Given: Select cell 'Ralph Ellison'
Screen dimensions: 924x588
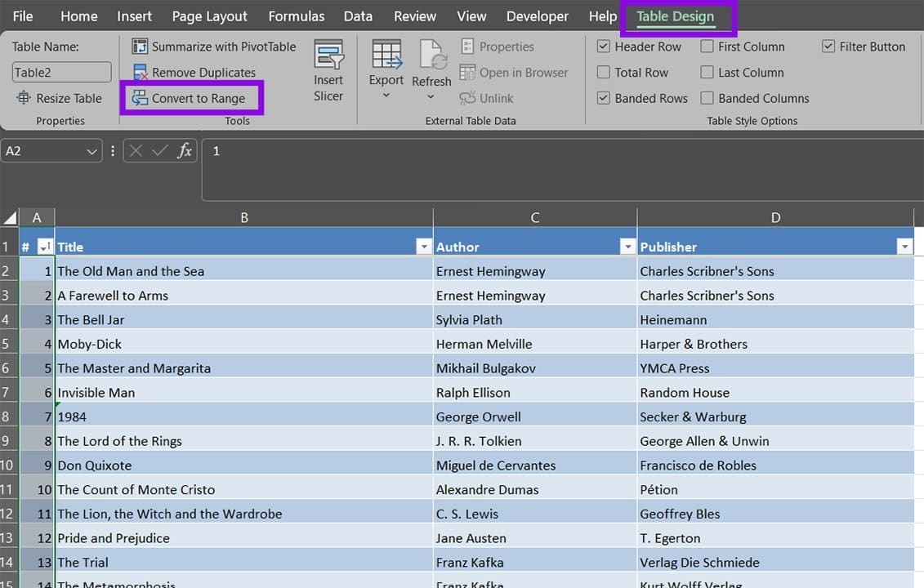Looking at the screenshot, I should 535,392.
